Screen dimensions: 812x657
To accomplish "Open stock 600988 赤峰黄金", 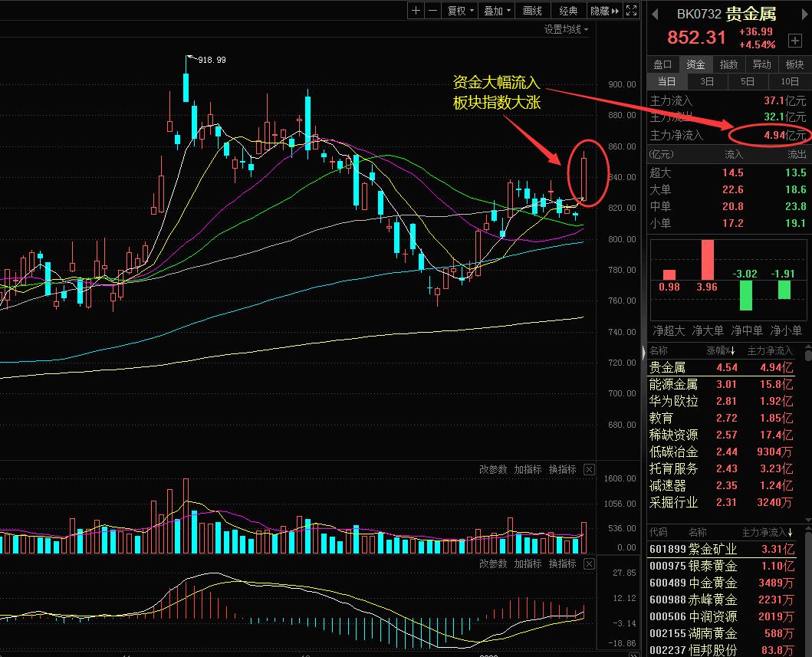I will click(722, 600).
